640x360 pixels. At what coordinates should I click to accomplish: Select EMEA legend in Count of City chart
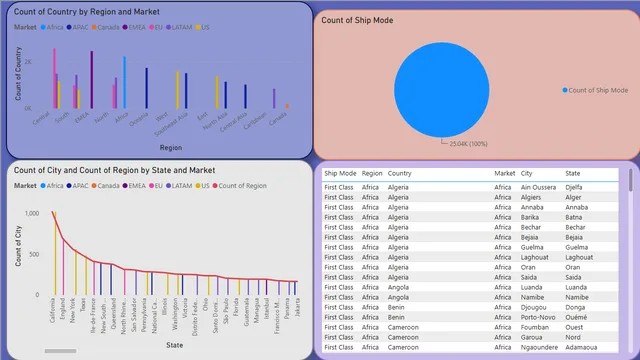[x=134, y=186]
